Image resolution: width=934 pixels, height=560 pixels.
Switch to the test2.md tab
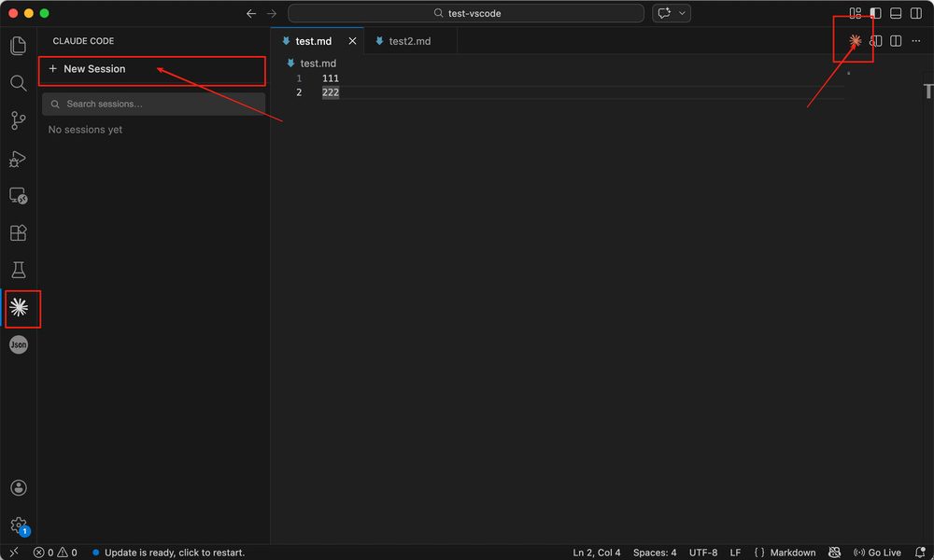(x=409, y=41)
